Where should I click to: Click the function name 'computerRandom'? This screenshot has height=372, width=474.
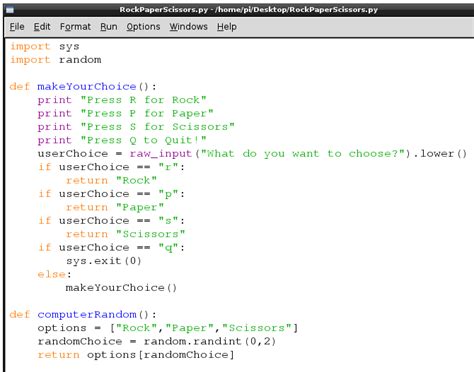[87, 314]
